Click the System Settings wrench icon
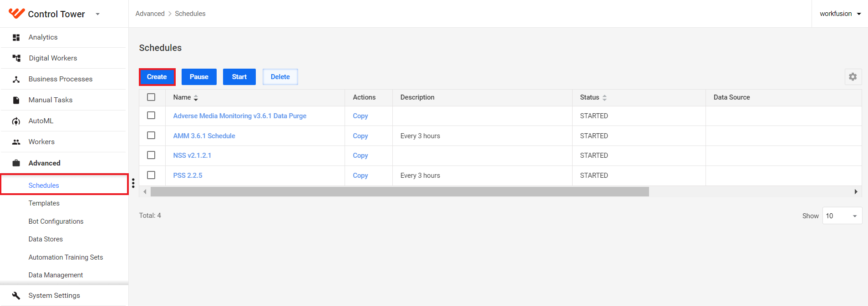This screenshot has height=306, width=868. (x=16, y=296)
